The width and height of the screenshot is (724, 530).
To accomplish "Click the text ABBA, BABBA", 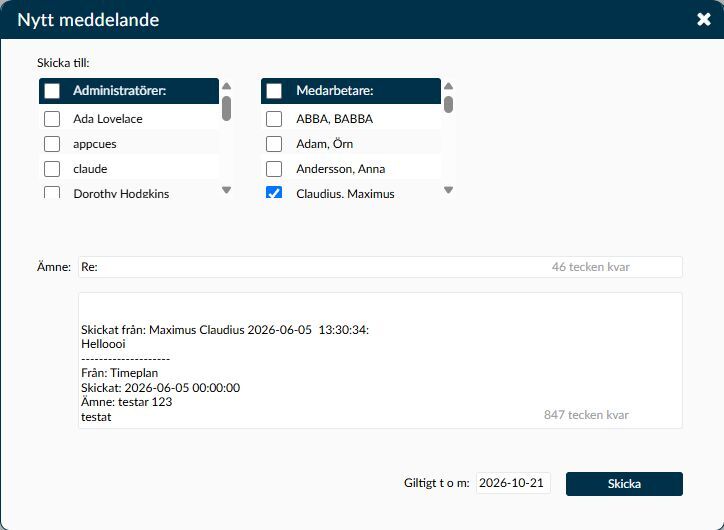I will point(334,119).
